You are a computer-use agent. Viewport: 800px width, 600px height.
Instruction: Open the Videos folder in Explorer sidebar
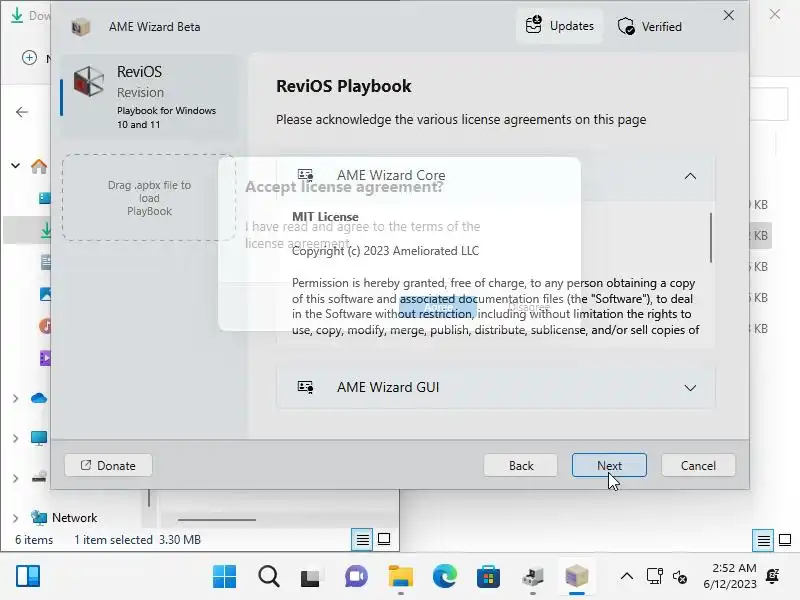[45, 358]
